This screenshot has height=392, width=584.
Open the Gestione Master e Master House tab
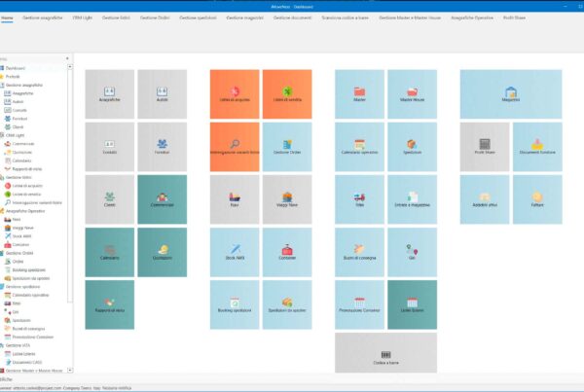[x=410, y=18]
